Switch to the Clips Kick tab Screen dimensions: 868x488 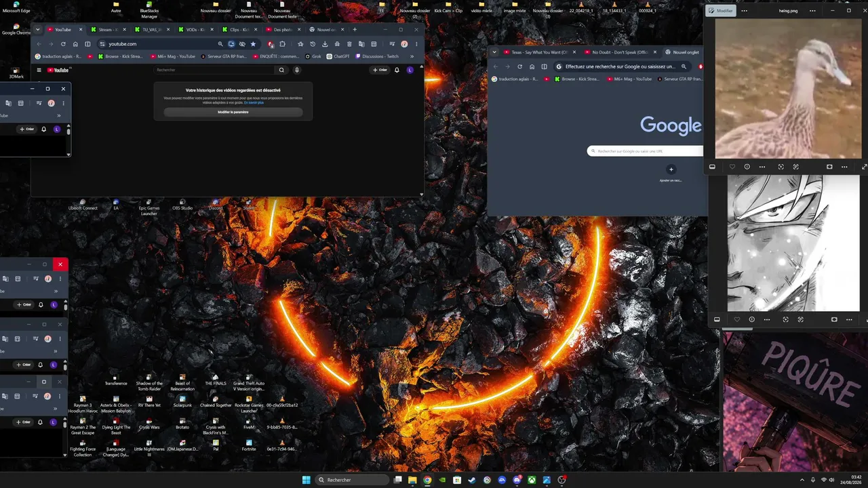[239, 30]
